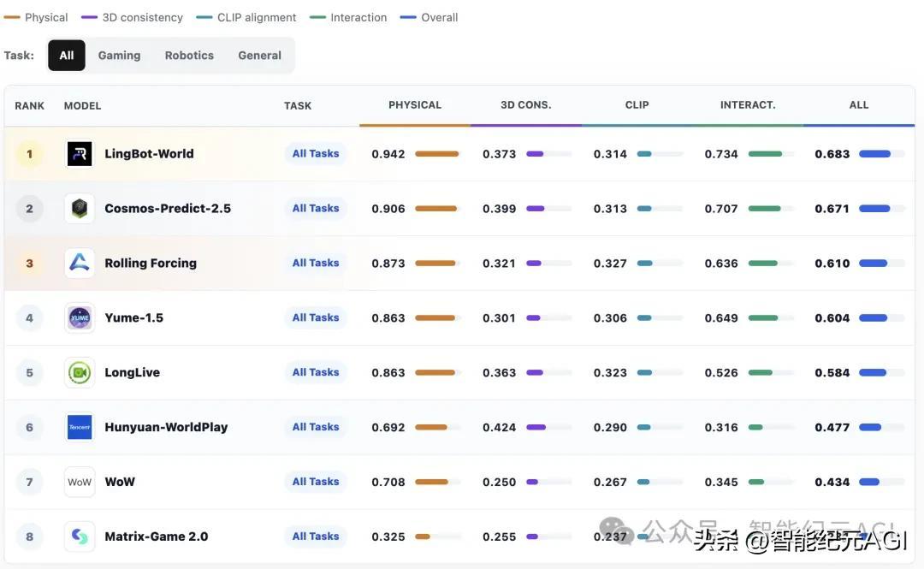Click All Tasks tag for WoW
924x569 pixels.
click(x=316, y=482)
